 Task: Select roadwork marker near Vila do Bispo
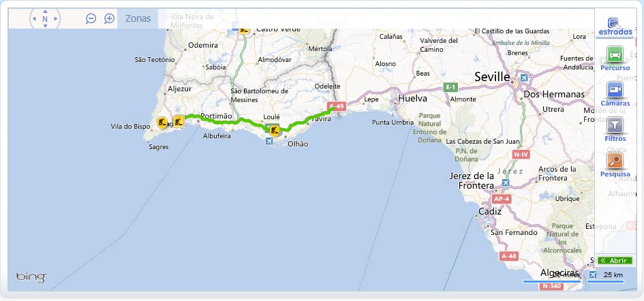[162, 123]
